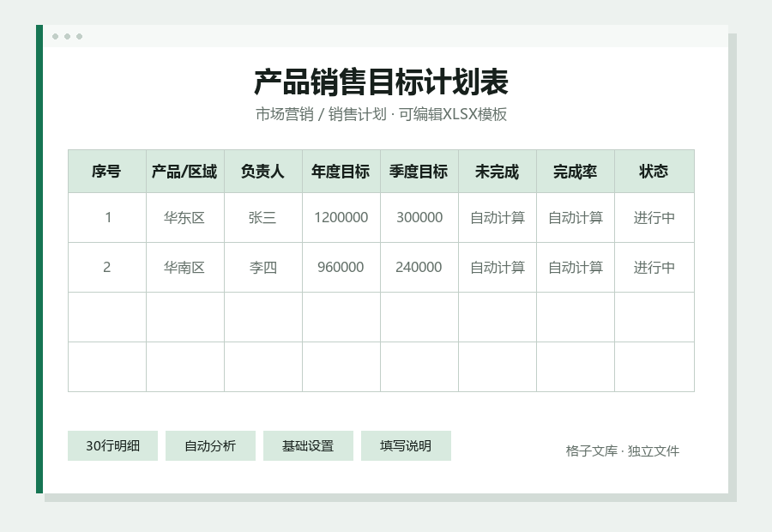
Task: Select the 完成率 header cell
Action: click(576, 172)
